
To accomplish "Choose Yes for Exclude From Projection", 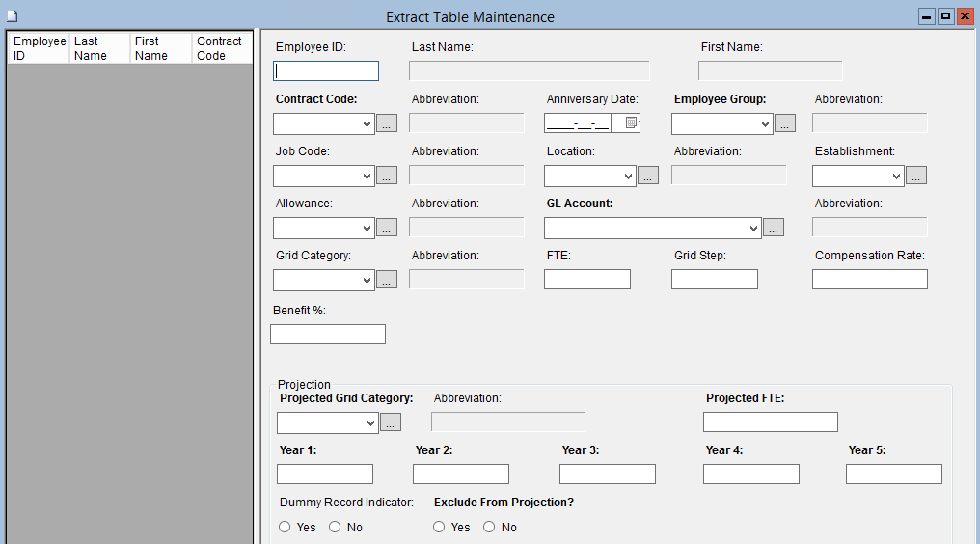I will [439, 527].
